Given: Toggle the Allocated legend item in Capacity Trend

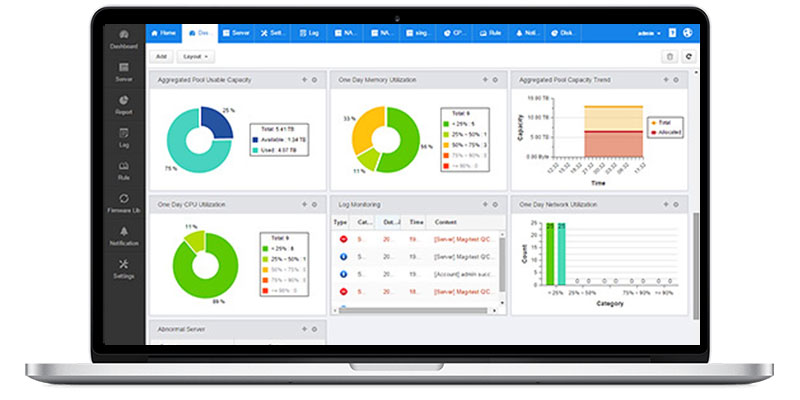Looking at the screenshot, I should point(666,132).
